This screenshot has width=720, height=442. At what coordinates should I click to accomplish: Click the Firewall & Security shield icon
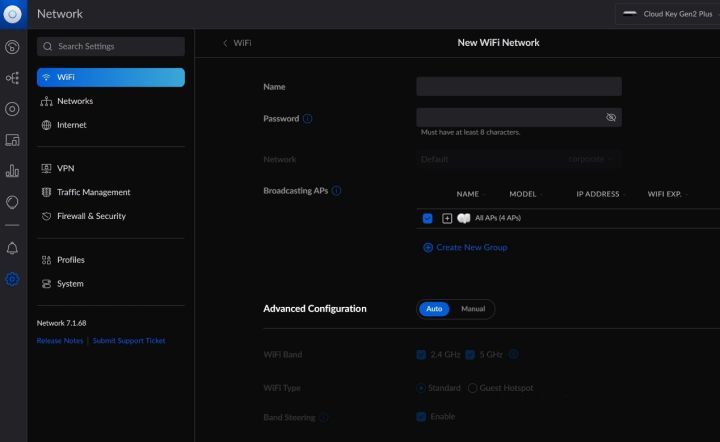pos(46,216)
